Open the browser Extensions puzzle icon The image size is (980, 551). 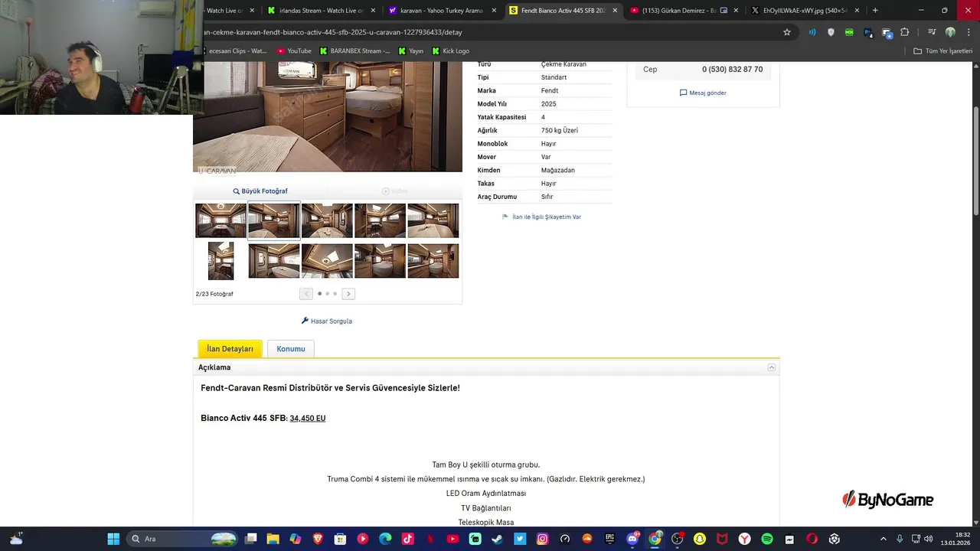point(905,32)
